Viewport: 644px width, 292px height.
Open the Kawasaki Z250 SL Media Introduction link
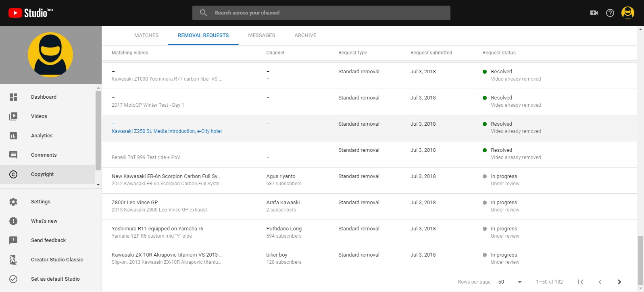(x=167, y=131)
